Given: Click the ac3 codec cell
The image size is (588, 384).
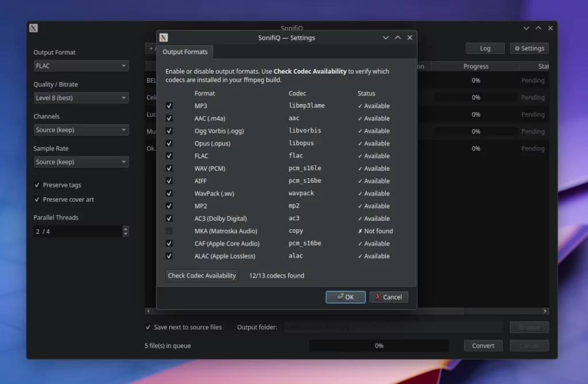Looking at the screenshot, I should tap(294, 218).
